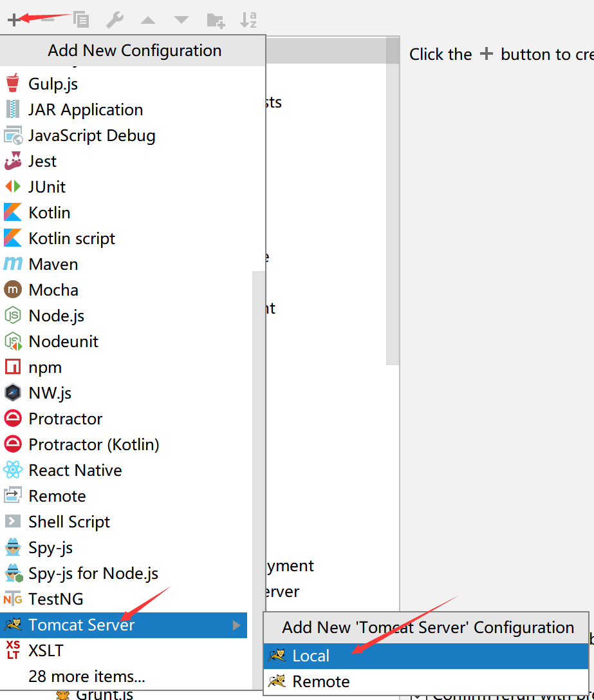The width and height of the screenshot is (594, 700).
Task: Select Shell Script configuration
Action: coord(123,522)
